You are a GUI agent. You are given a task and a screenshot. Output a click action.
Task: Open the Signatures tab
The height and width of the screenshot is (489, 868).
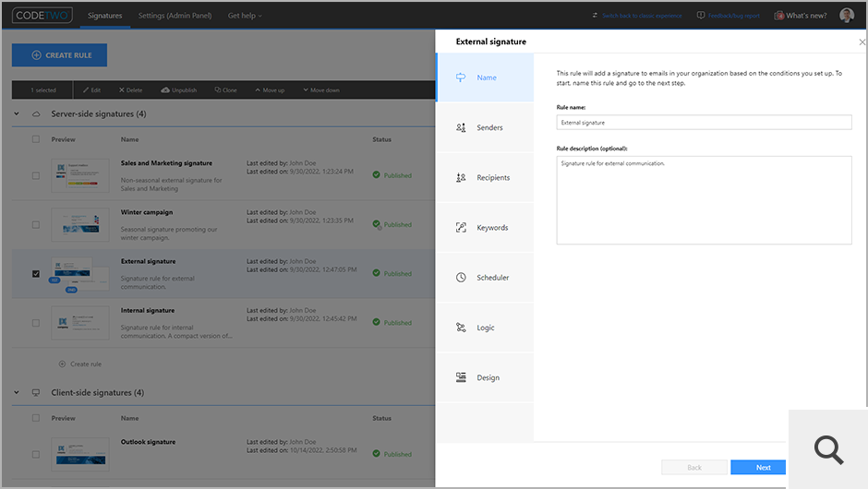(104, 16)
